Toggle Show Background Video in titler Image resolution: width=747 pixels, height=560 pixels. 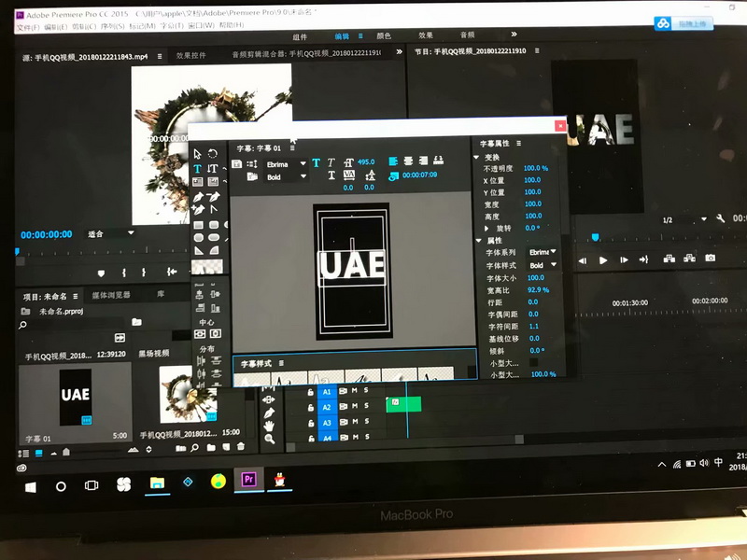click(x=393, y=176)
